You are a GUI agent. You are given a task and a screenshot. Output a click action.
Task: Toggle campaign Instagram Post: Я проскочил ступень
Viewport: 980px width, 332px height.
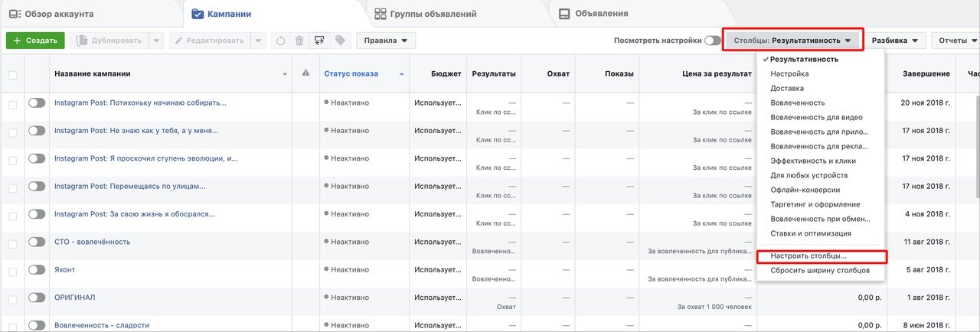pos(37,158)
